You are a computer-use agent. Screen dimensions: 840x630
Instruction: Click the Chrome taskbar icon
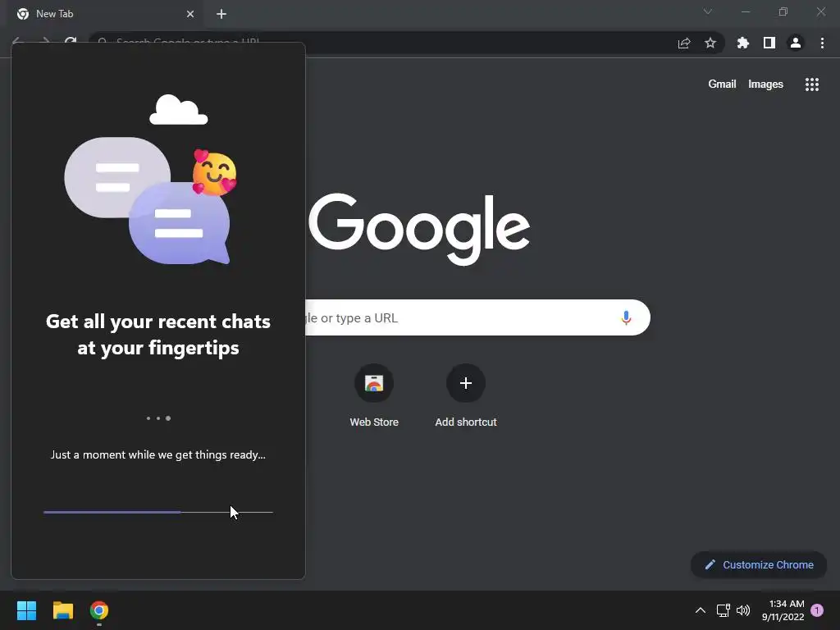[x=99, y=610]
